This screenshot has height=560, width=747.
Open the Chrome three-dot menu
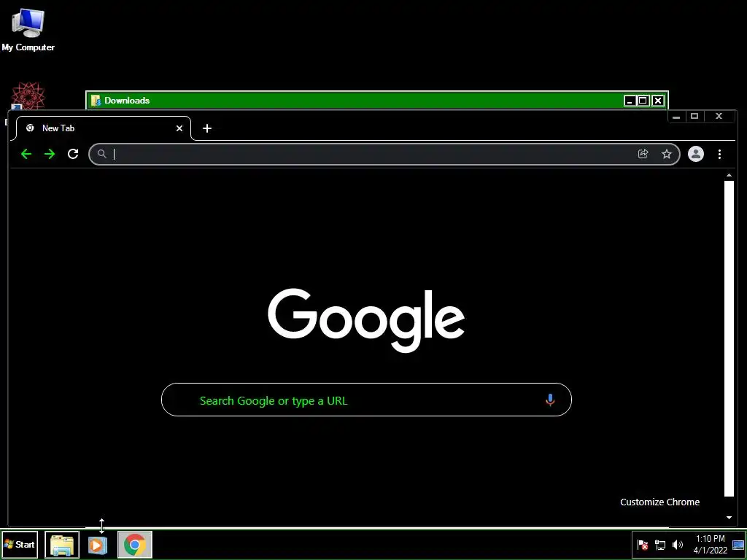(719, 154)
